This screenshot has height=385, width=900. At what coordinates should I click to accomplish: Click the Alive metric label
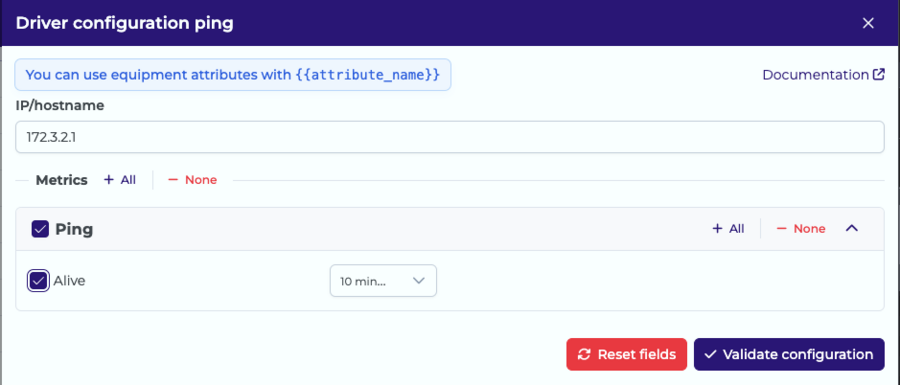click(69, 281)
